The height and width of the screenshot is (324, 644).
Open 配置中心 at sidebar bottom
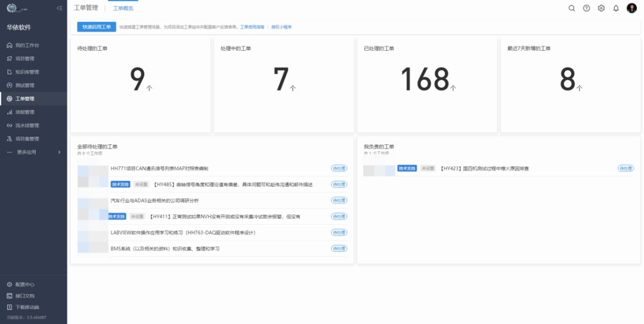tap(24, 285)
